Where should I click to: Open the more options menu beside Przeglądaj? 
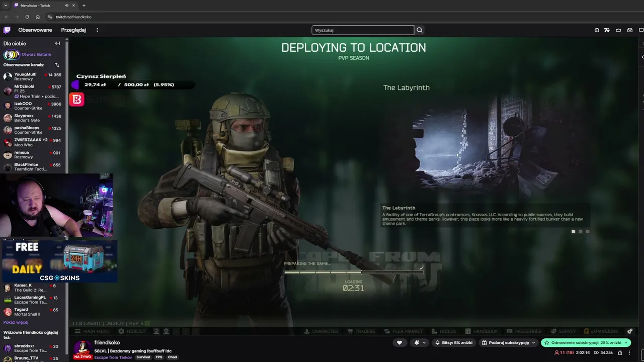point(97,30)
